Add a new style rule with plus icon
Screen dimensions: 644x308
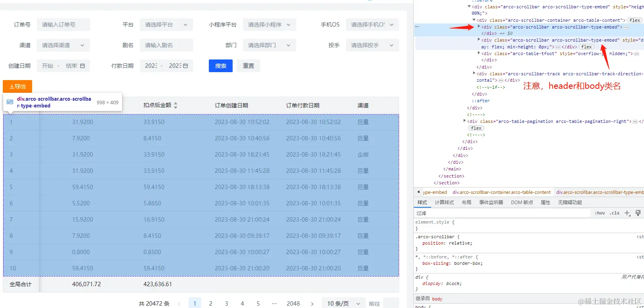tap(627, 213)
